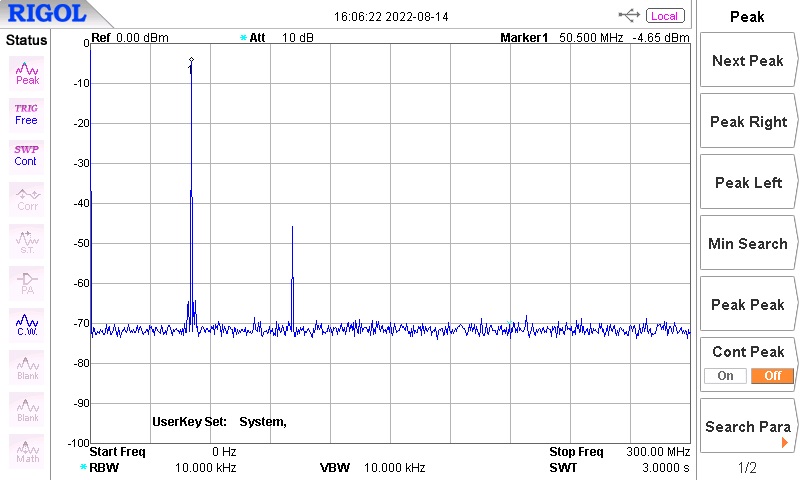Click the 1/2 menu page indicator

(x=747, y=467)
